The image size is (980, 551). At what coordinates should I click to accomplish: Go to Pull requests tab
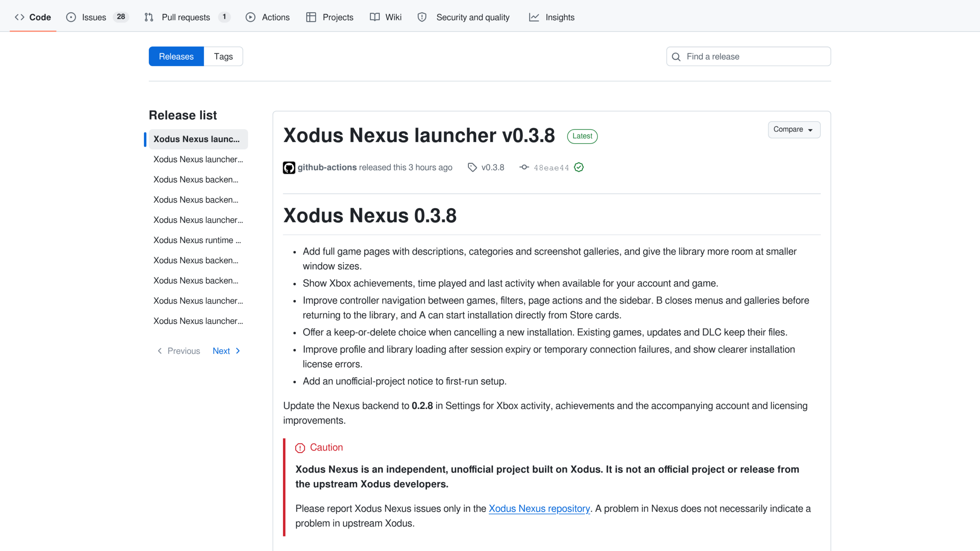click(x=187, y=17)
